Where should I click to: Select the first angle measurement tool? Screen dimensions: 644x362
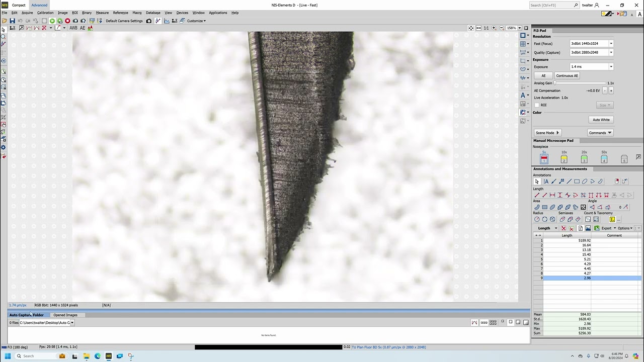coord(592,207)
